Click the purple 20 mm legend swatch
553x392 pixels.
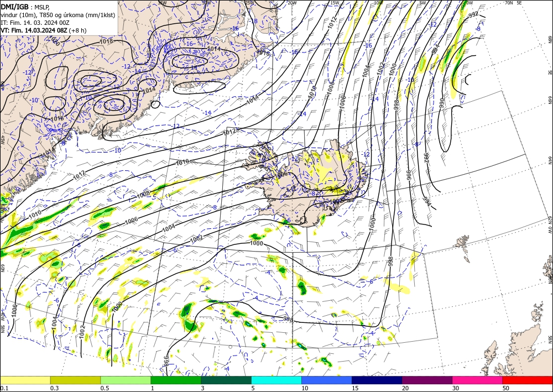(427, 380)
